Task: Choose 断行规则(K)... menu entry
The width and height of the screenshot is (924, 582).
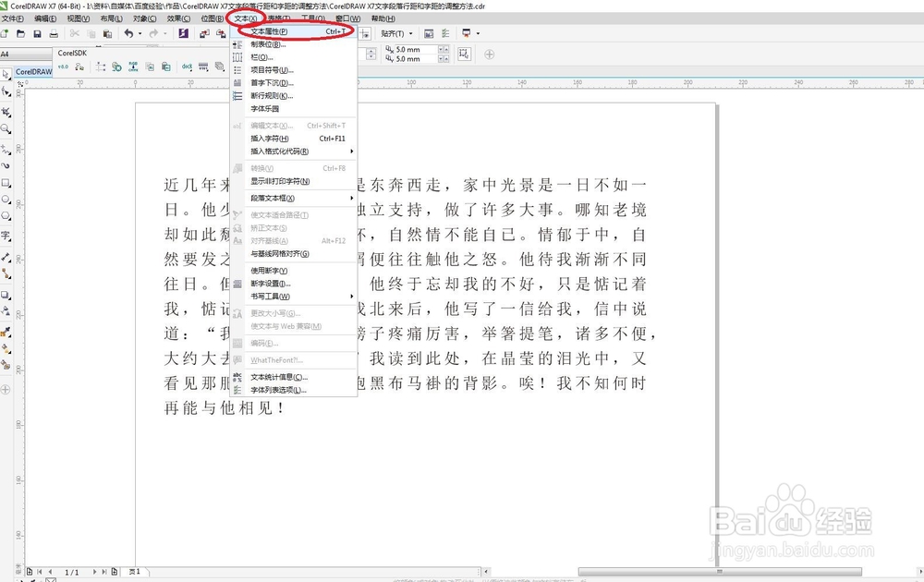Action: point(295,96)
